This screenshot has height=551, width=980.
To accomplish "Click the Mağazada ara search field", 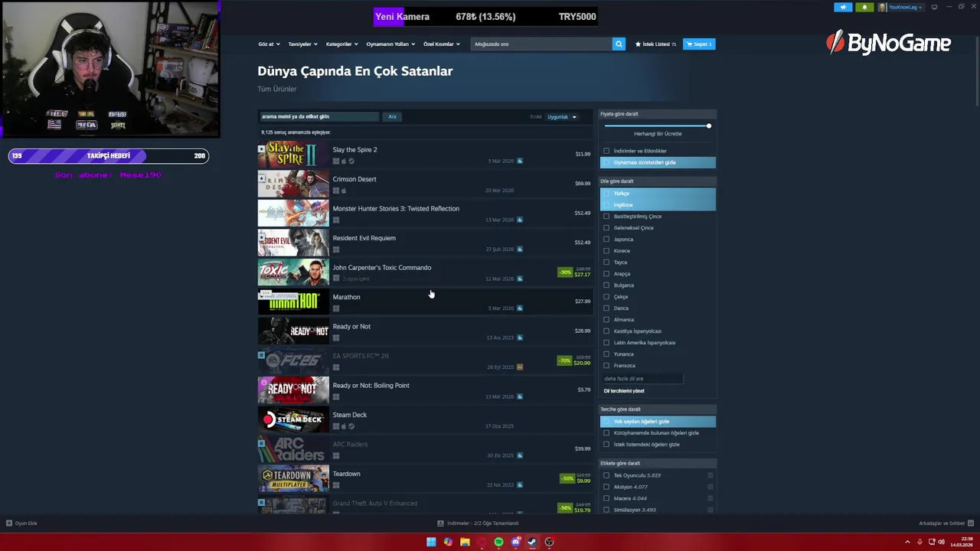I will coord(541,44).
